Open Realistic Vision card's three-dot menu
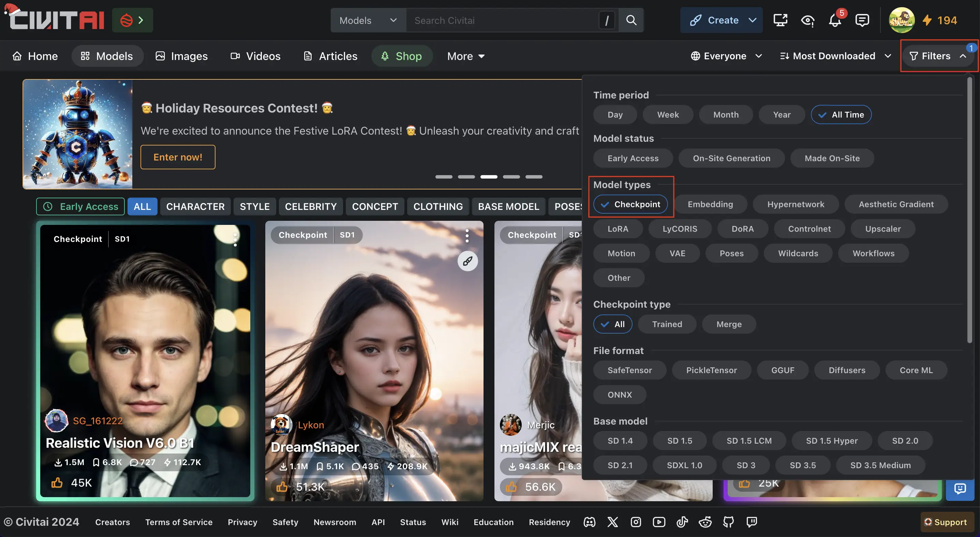This screenshot has width=980, height=537. [x=236, y=240]
